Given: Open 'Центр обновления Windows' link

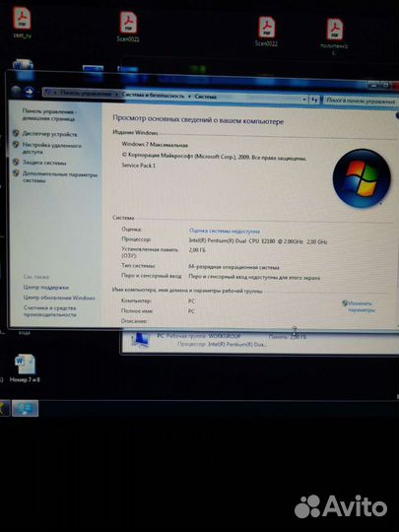Looking at the screenshot, I should point(59,298).
